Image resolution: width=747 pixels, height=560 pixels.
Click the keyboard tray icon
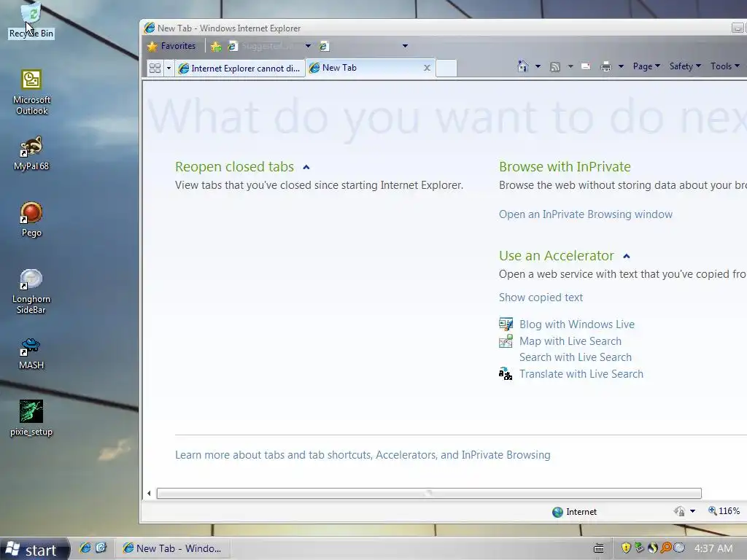pos(599,548)
